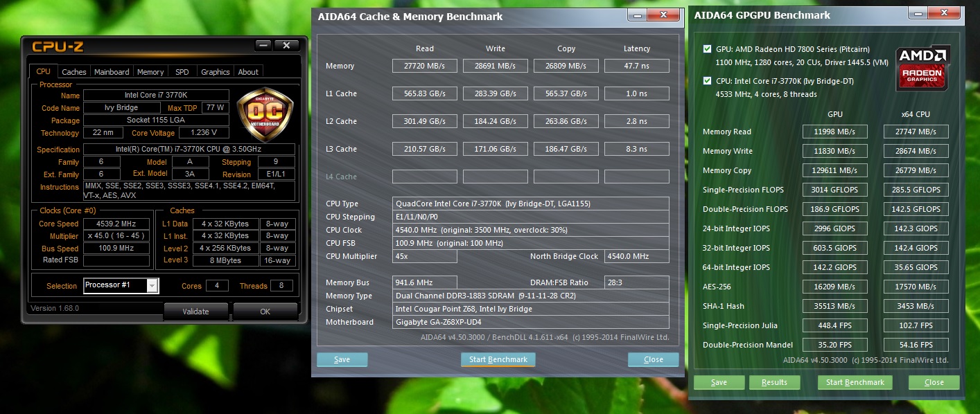The height and width of the screenshot is (414, 980).
Task: Click the L3 Cache copy 186.47 GB/s
Action: point(566,149)
